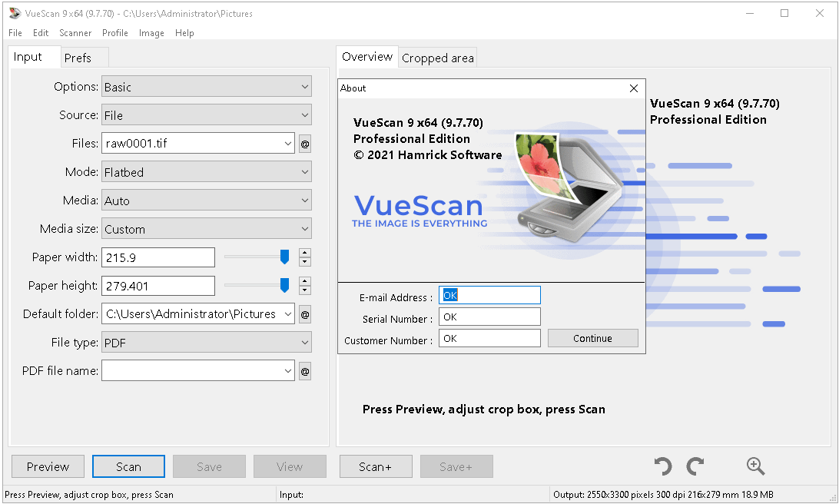Expand the Options dropdown showing Basic
This screenshot has height=504, width=839.
pyautogui.click(x=207, y=87)
